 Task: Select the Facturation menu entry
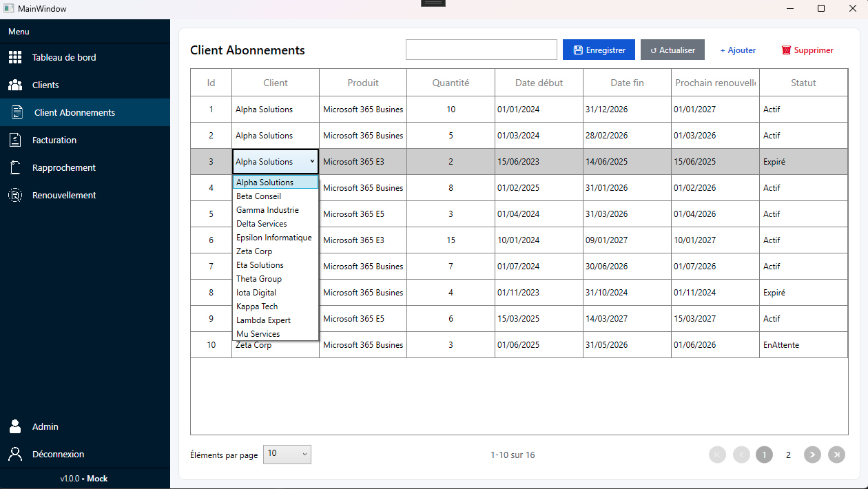click(x=85, y=140)
